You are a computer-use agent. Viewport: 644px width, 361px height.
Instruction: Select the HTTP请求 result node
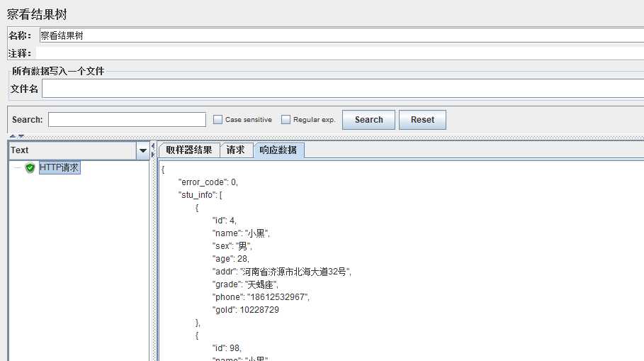(59, 168)
